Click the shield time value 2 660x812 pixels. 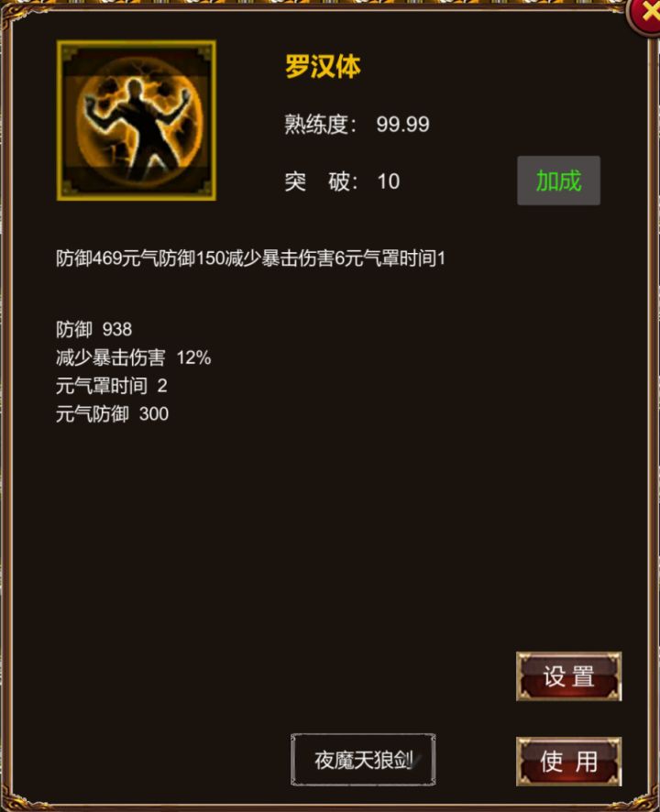click(x=162, y=386)
